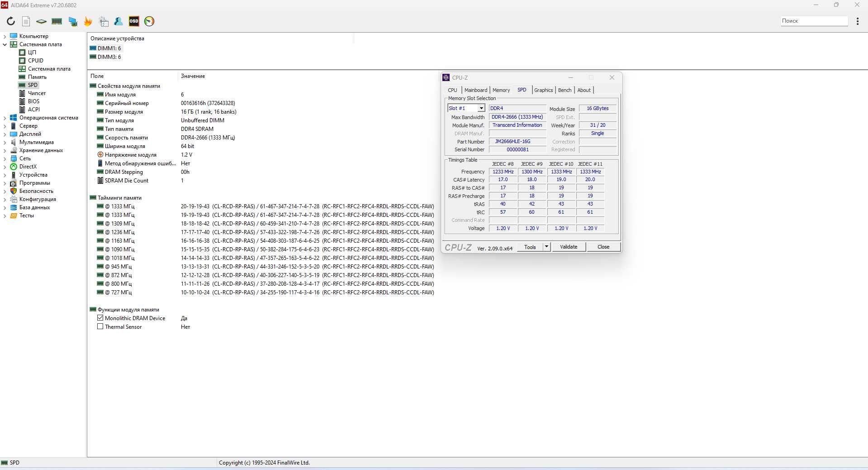Click the DirectX node icon

[x=14, y=167]
